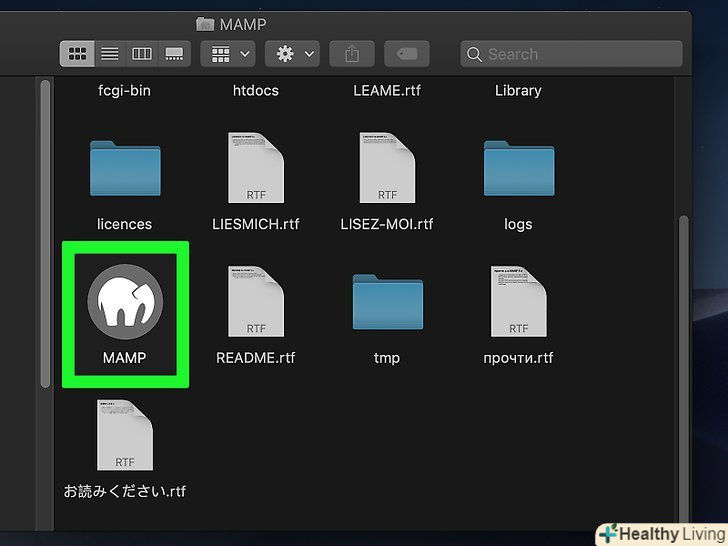Click the MAMP folder title icon
The height and width of the screenshot is (546, 728).
205,24
